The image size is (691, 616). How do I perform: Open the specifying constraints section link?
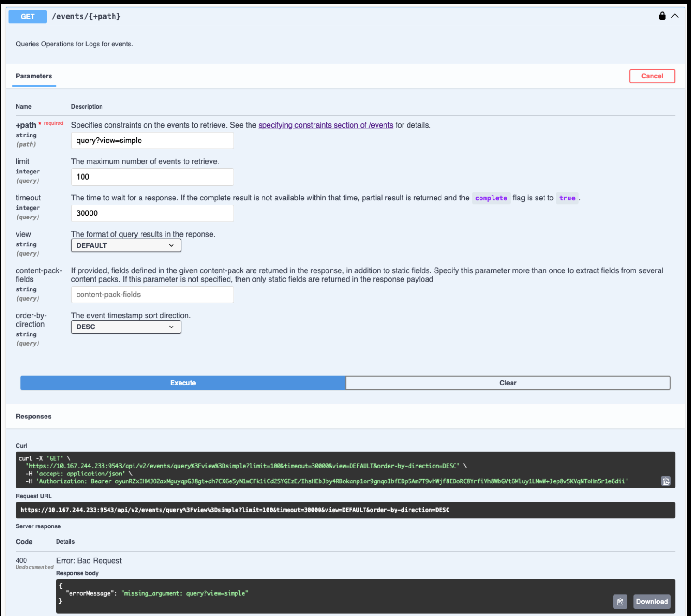(326, 125)
